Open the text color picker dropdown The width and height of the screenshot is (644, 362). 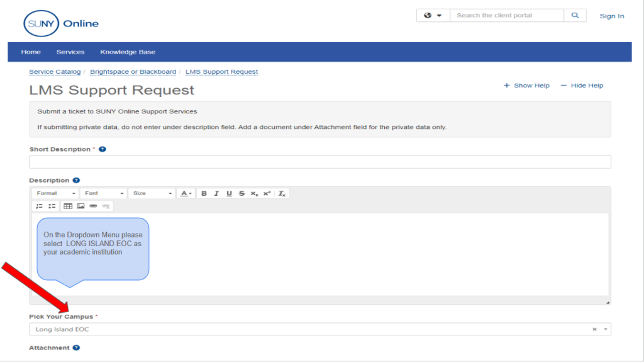tap(186, 193)
